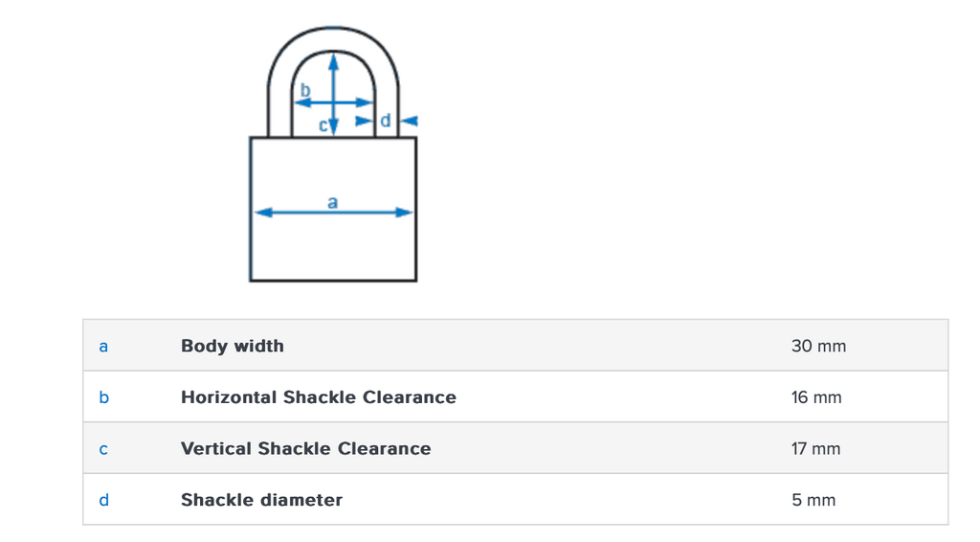The width and height of the screenshot is (980, 542).
Task: Click the blue letter 'd' in table
Action: click(103, 500)
